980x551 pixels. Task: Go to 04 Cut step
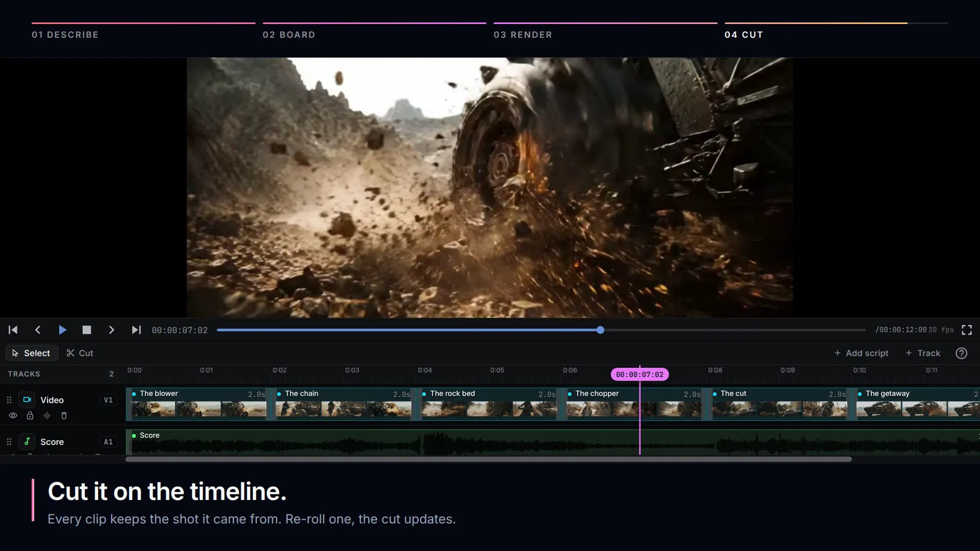click(x=836, y=31)
